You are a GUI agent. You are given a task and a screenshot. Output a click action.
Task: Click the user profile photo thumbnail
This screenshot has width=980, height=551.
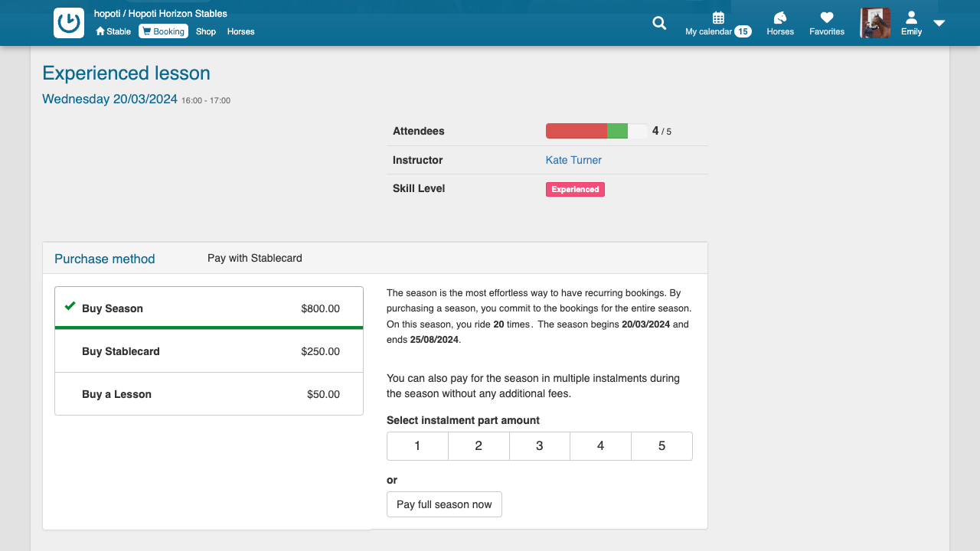875,23
